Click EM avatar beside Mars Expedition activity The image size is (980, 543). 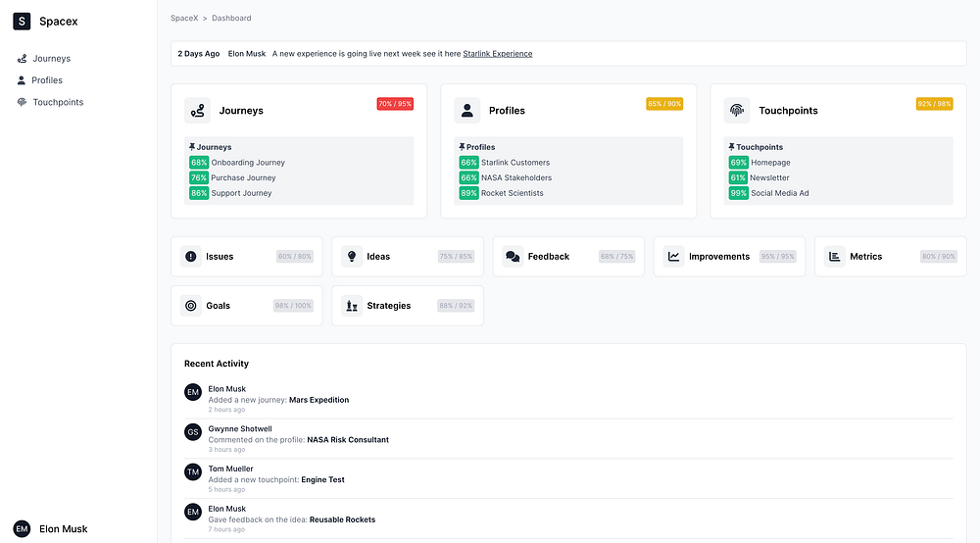pos(193,392)
